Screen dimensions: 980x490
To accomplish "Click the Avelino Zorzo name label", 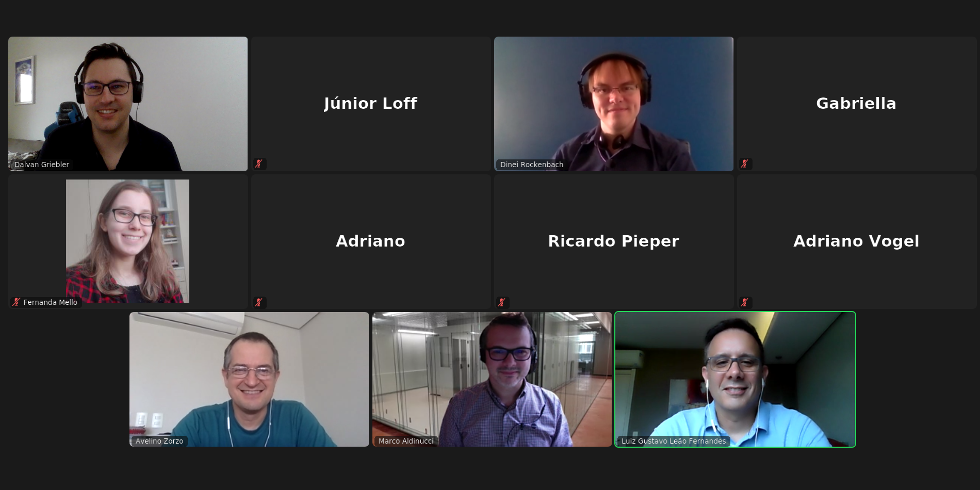I will [x=159, y=441].
